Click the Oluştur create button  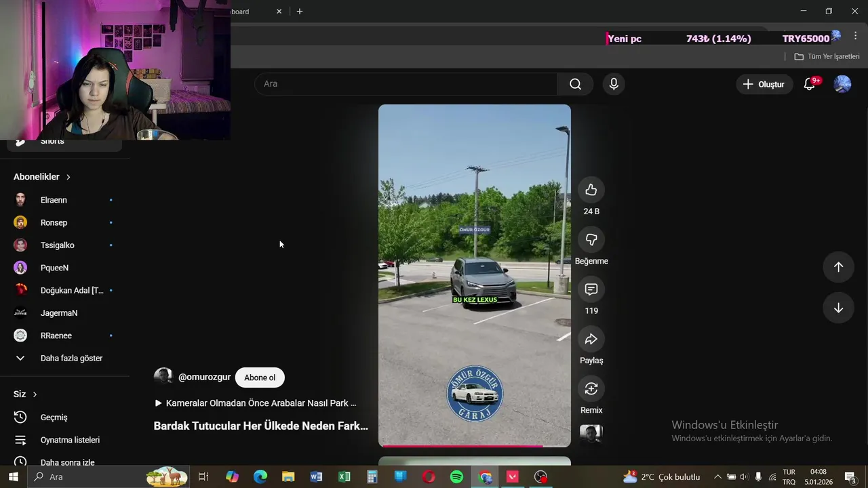(x=764, y=84)
